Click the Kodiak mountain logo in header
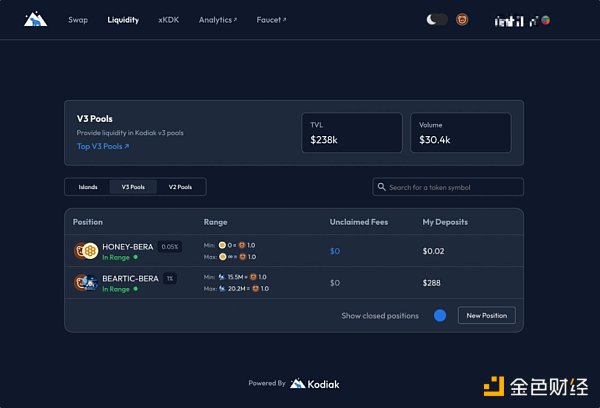Viewport: 600px width, 408px height. point(36,19)
